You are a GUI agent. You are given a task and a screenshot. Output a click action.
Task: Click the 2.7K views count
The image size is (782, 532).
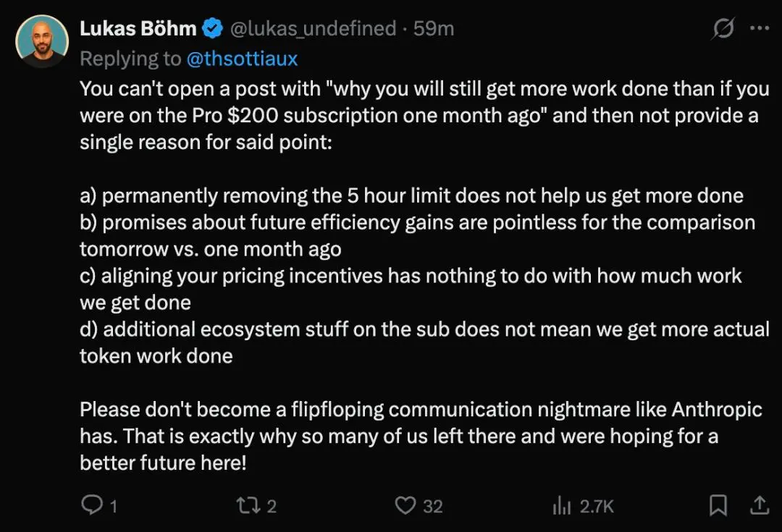(x=597, y=506)
